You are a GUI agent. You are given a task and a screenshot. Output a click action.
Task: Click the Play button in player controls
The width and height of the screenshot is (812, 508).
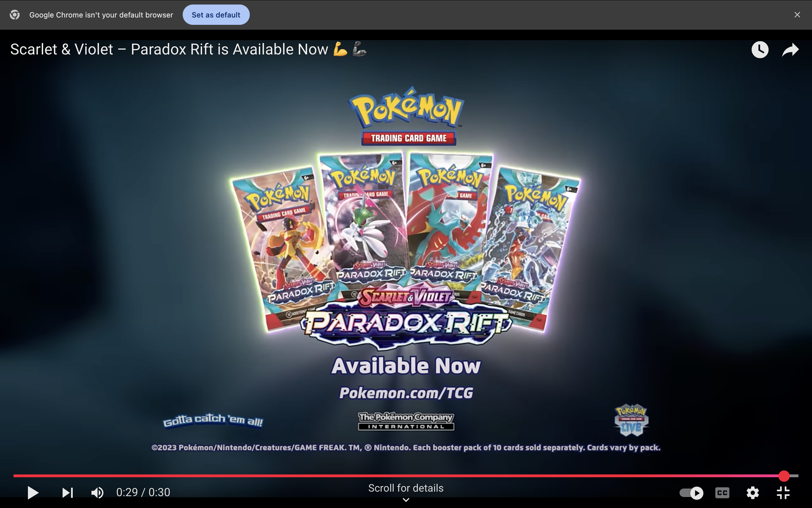click(32, 492)
